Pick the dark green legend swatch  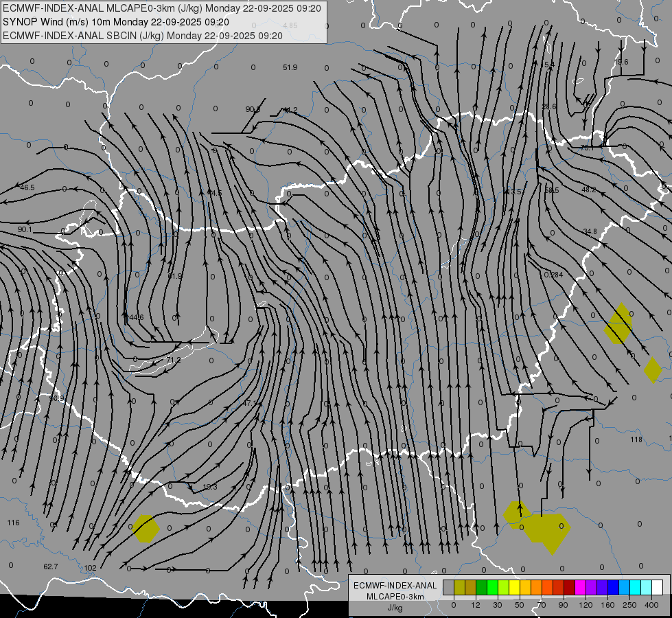[x=482, y=588]
